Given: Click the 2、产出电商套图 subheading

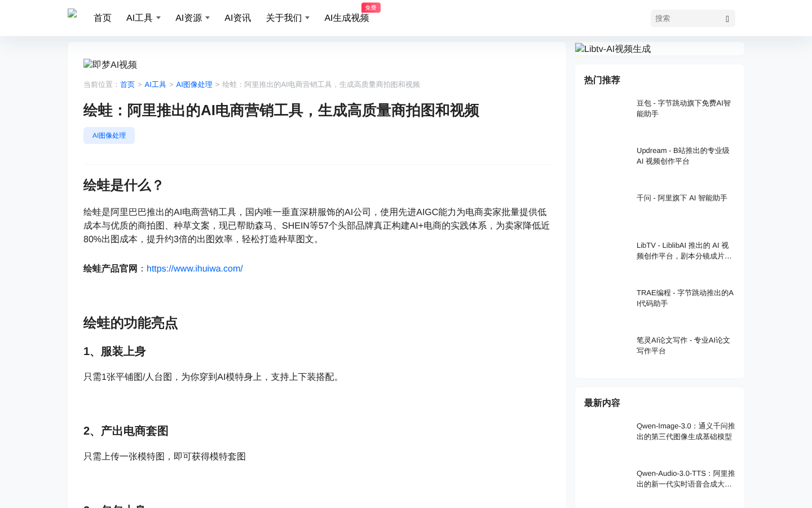Looking at the screenshot, I should click(126, 431).
